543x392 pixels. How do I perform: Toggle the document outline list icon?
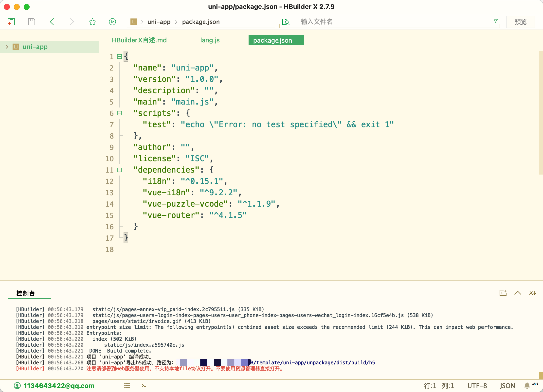(127, 386)
